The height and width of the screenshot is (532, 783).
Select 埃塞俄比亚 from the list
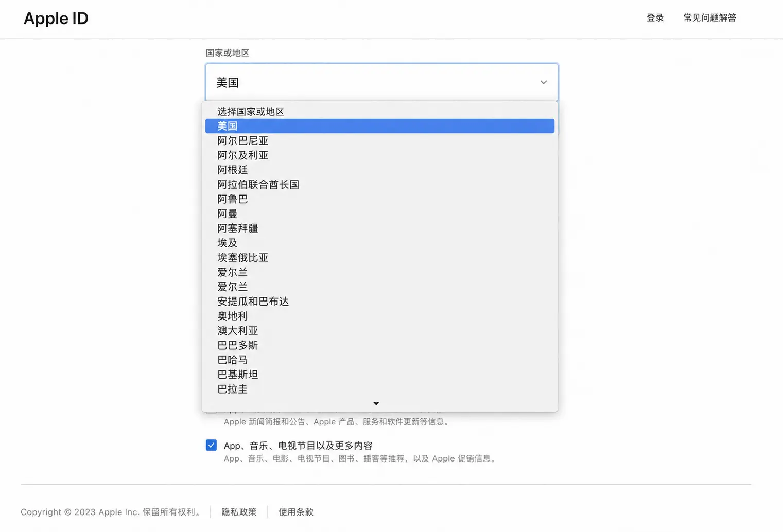click(x=380, y=258)
